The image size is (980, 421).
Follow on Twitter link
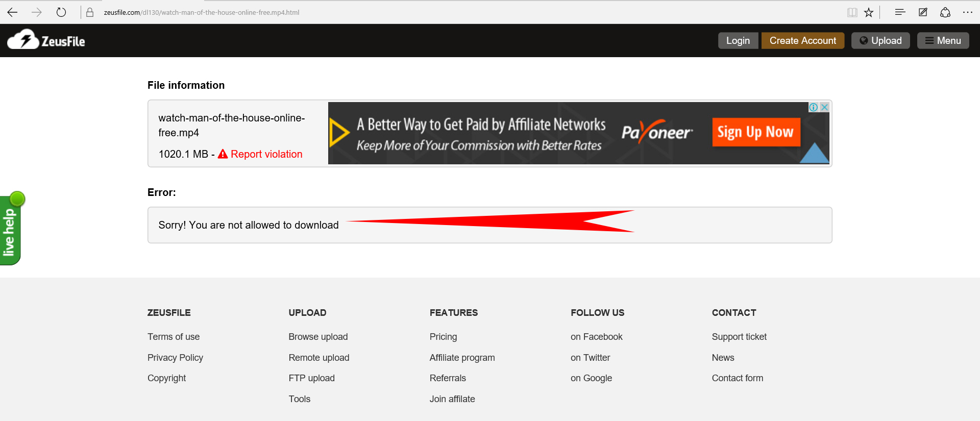point(590,358)
